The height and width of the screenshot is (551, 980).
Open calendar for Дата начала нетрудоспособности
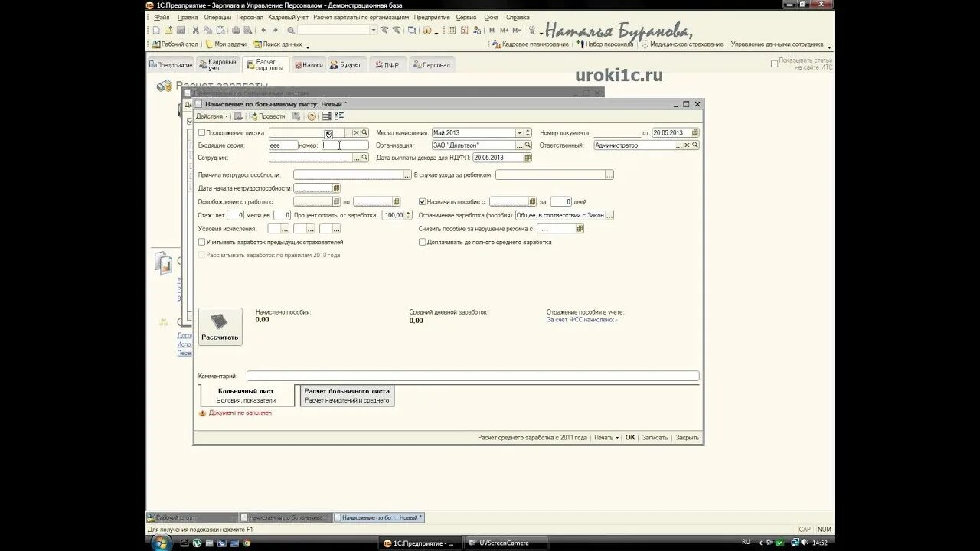(337, 188)
